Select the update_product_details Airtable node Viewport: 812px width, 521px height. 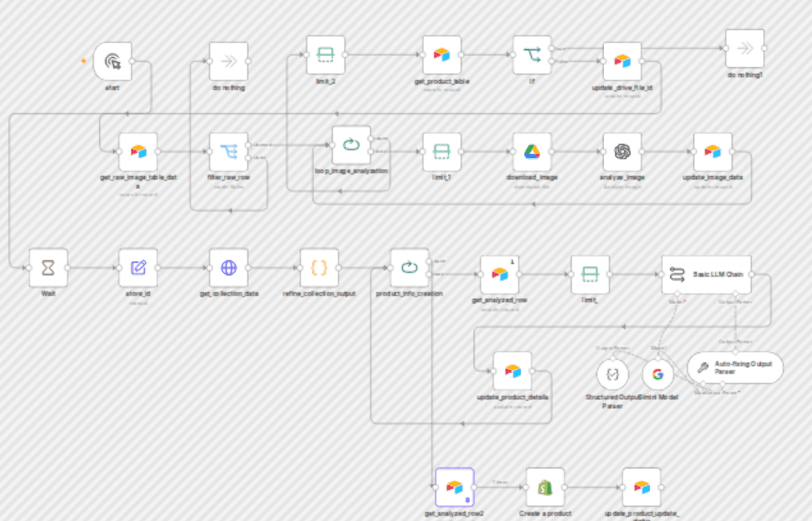[512, 371]
